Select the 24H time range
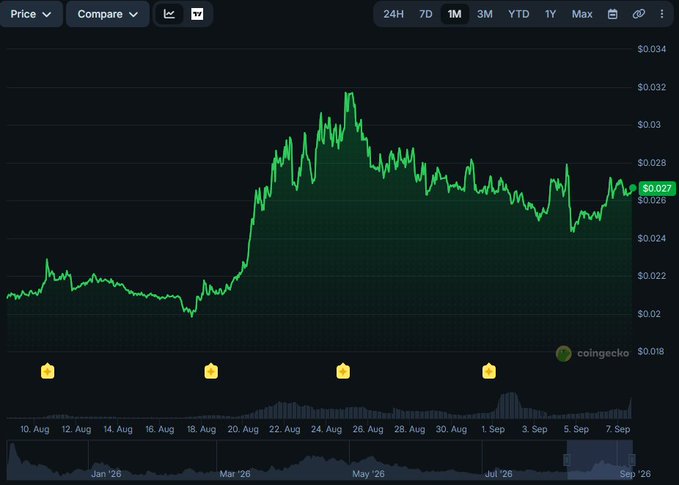This screenshot has height=485, width=679. 393,14
